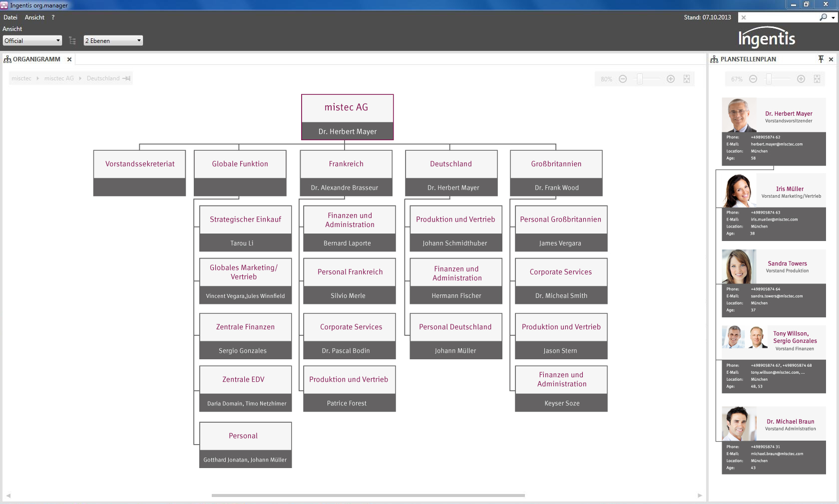Image resolution: width=839 pixels, height=504 pixels.
Task: Click Stand: 07.10.2013 date label
Action: pos(707,17)
